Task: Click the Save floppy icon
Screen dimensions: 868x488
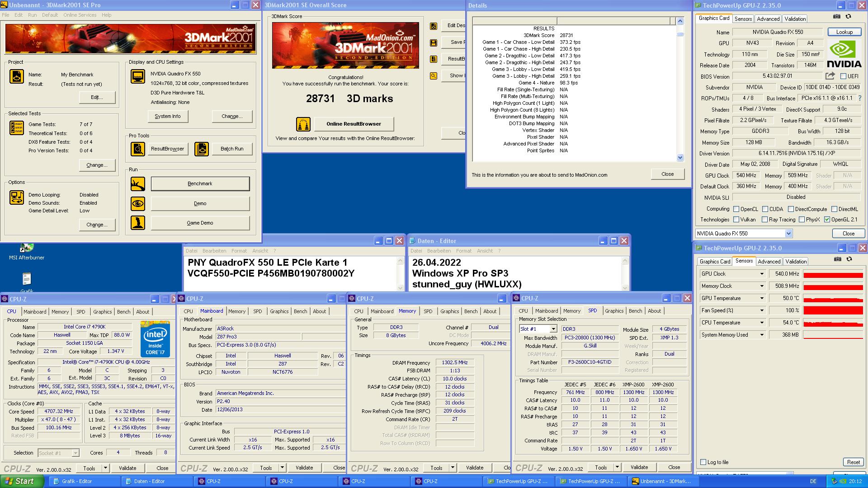Action: pyautogui.click(x=434, y=43)
